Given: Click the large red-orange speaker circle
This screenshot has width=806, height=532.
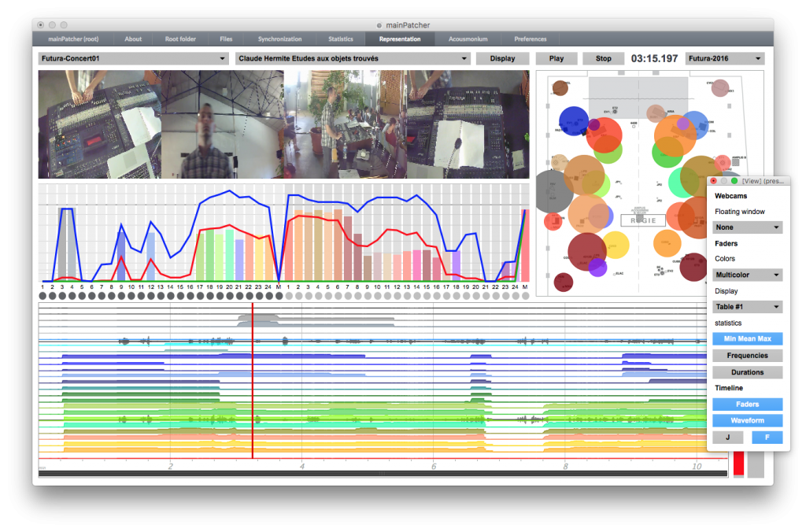Looking at the screenshot, I should [x=604, y=135].
